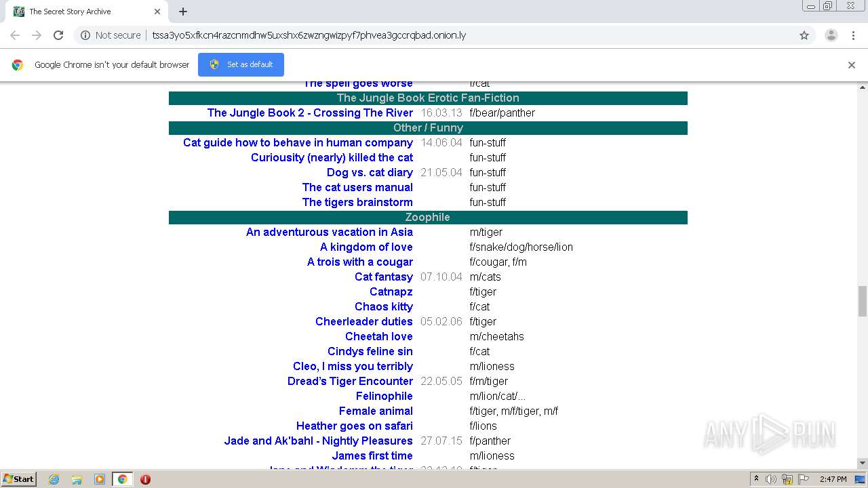
Task: Open the Chrome three-dot menu
Action: click(853, 35)
